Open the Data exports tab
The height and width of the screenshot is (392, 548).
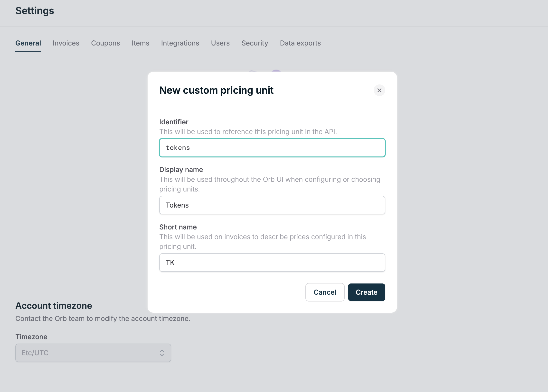pyautogui.click(x=300, y=43)
